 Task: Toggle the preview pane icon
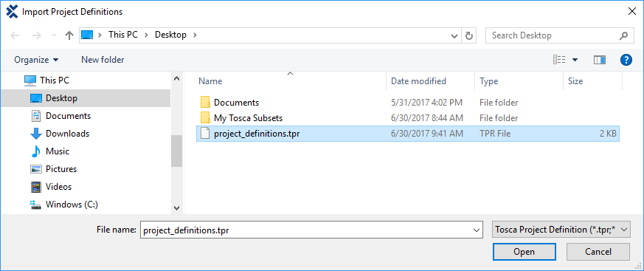pos(600,60)
